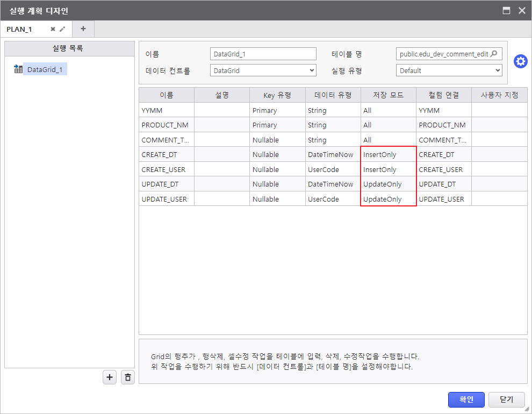Click InsertOnly save mode in CREATE_DT row
532x414 pixels.
point(389,154)
